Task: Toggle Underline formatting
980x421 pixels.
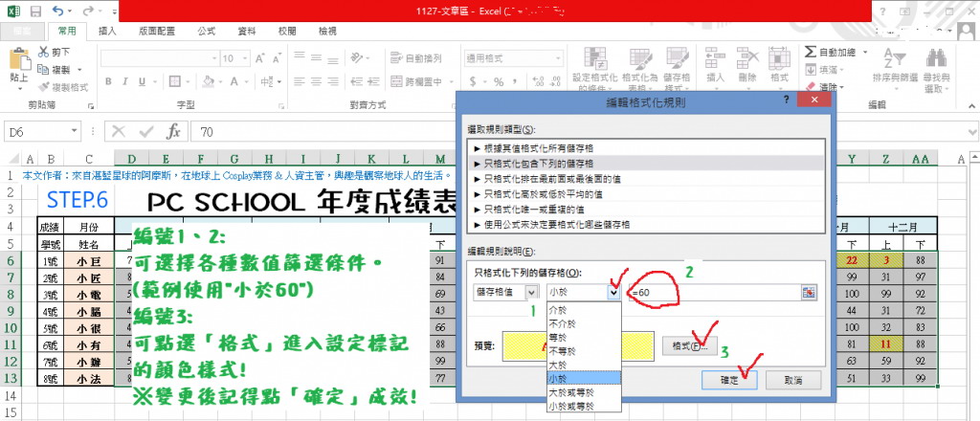Action: (x=142, y=82)
